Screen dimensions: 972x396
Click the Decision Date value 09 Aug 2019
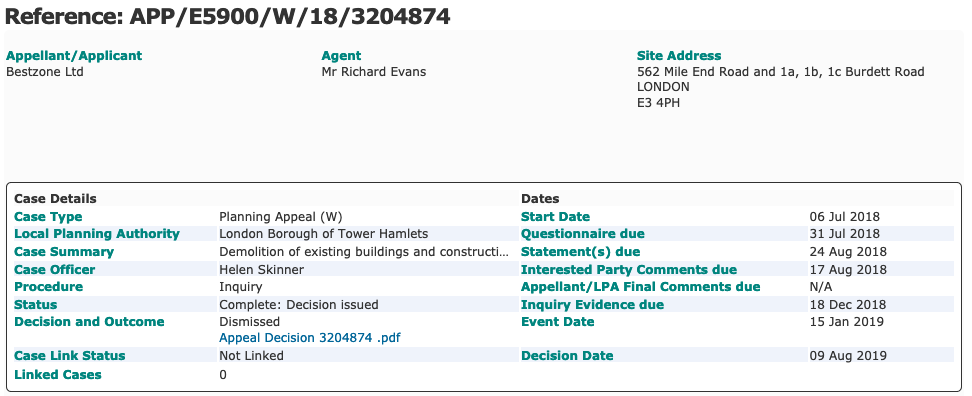pos(848,356)
